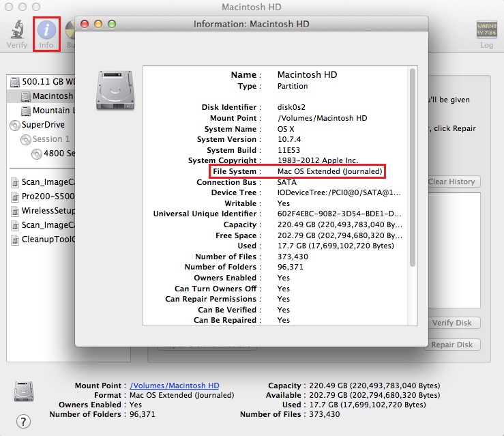Click the Clear History button

(454, 181)
